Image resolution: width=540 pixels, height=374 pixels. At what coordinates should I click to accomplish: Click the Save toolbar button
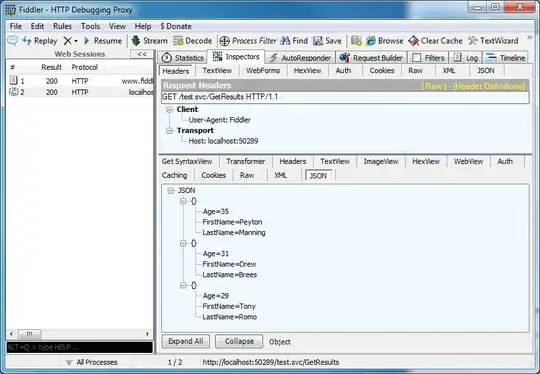click(x=327, y=41)
